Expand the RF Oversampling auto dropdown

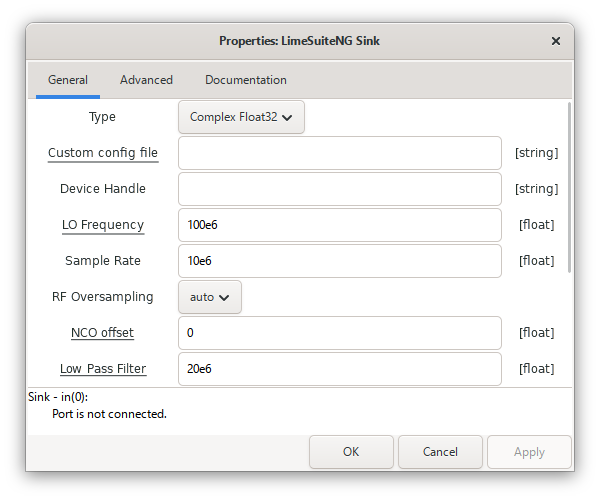tap(210, 297)
